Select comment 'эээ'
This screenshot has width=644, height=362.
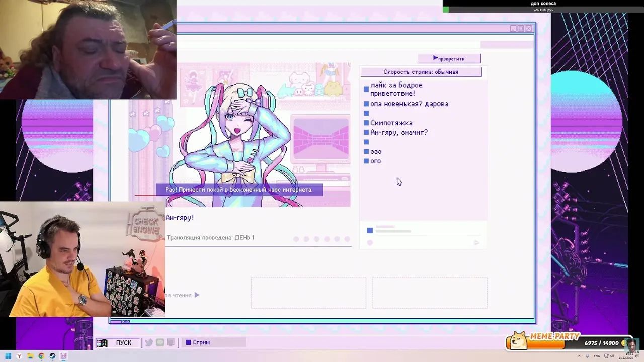[x=376, y=151]
